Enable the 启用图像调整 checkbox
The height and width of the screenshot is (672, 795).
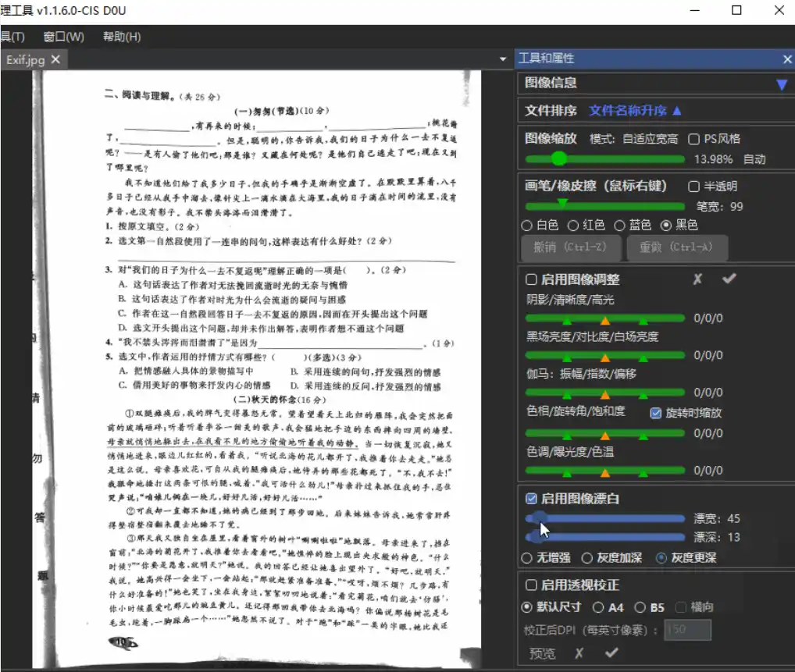click(x=531, y=279)
